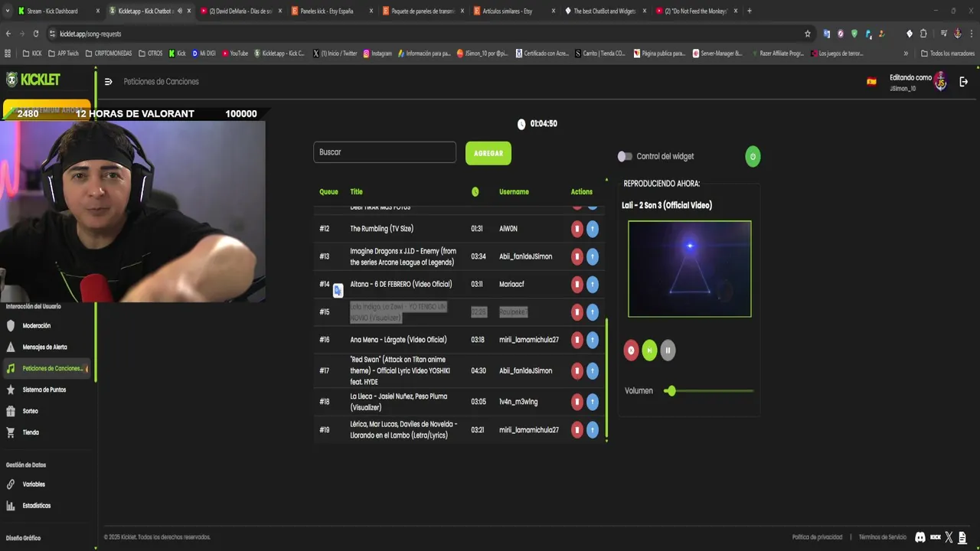
Task: Open YouTube bookmark in bookmarks bar
Action: (235, 54)
